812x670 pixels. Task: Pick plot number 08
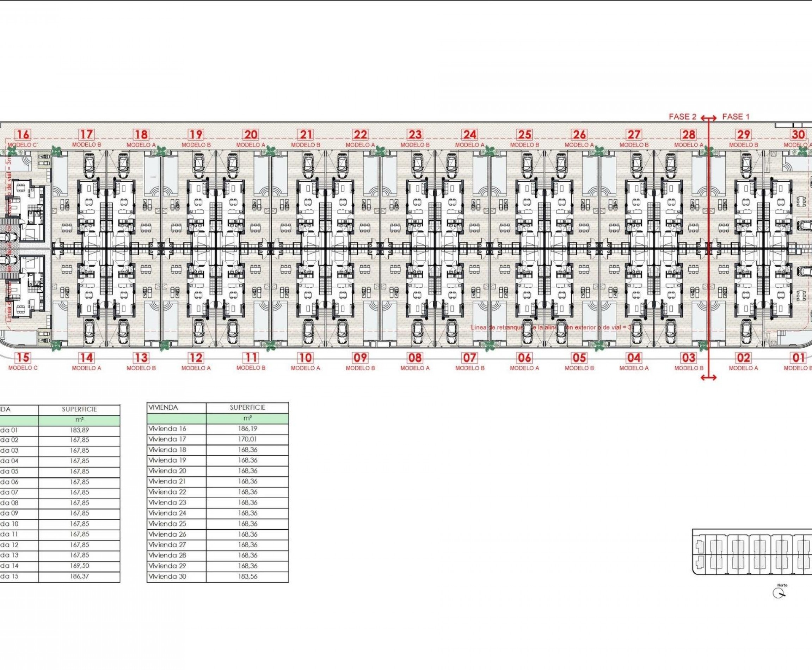(x=415, y=357)
